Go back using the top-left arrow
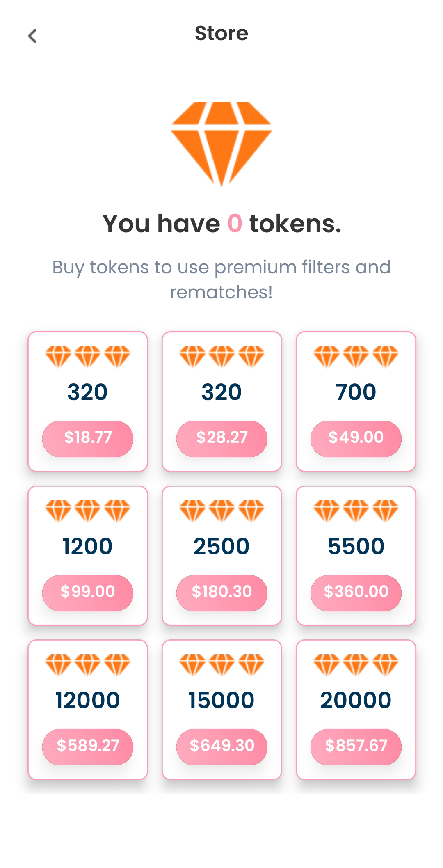Viewport: 443px width, 868px height. pos(32,36)
